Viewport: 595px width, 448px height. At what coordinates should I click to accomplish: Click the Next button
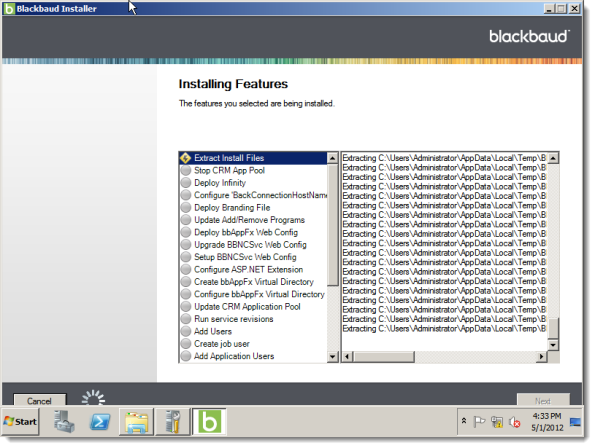543,400
